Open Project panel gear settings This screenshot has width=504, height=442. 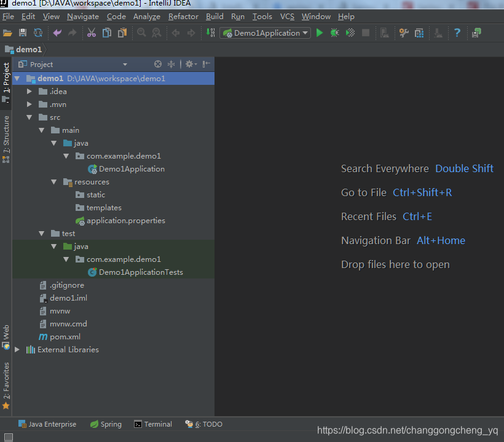click(191, 65)
